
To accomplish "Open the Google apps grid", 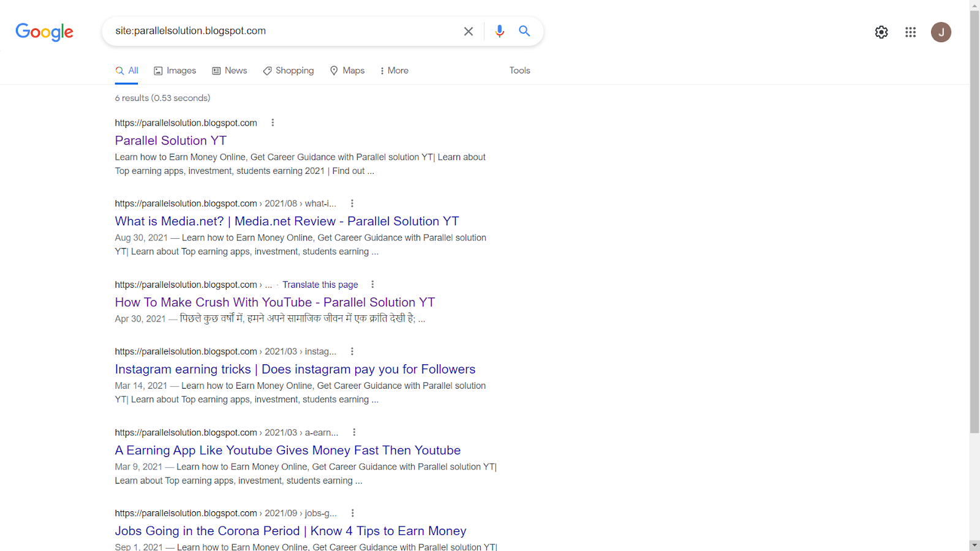I will 911,32.
